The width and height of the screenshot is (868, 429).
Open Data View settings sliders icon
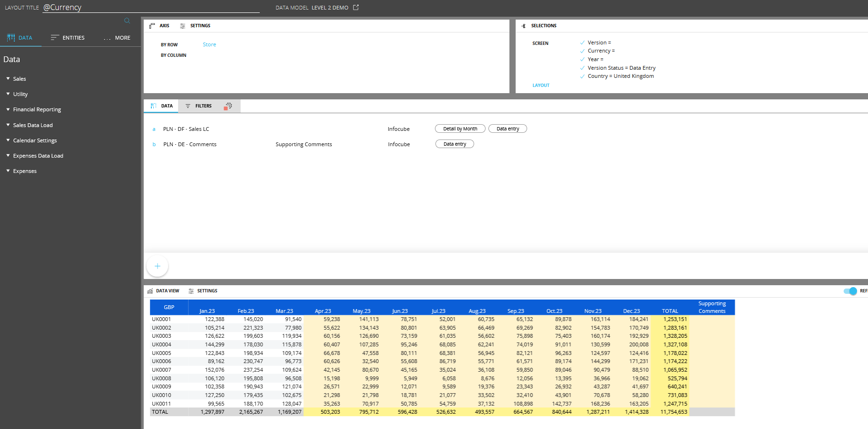pos(191,291)
